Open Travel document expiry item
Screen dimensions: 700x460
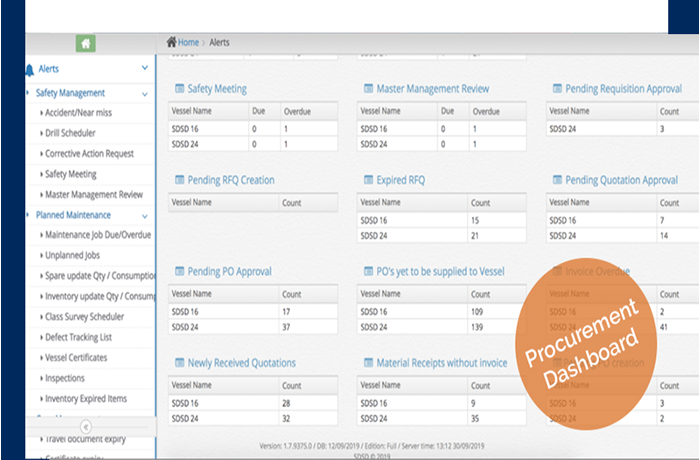(85, 439)
